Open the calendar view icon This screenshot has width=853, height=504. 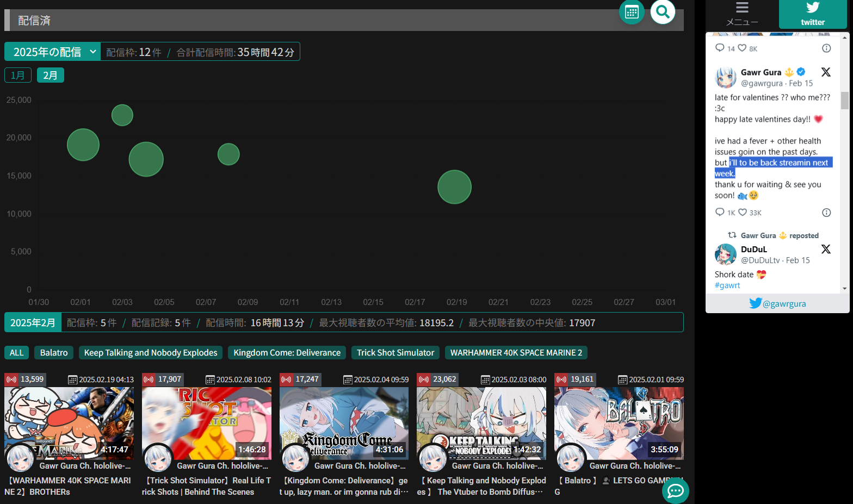pos(632,12)
